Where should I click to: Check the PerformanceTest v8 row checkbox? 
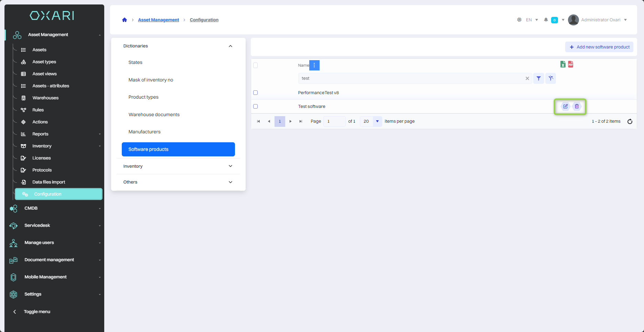point(255,93)
